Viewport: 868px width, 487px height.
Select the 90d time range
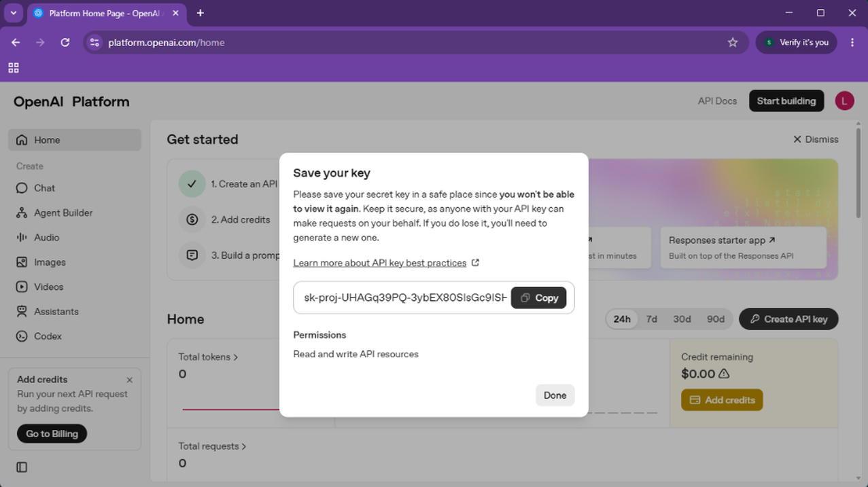point(716,319)
